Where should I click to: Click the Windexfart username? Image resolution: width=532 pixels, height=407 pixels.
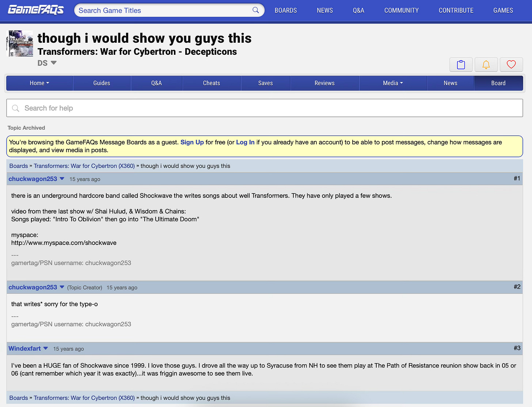click(x=25, y=349)
